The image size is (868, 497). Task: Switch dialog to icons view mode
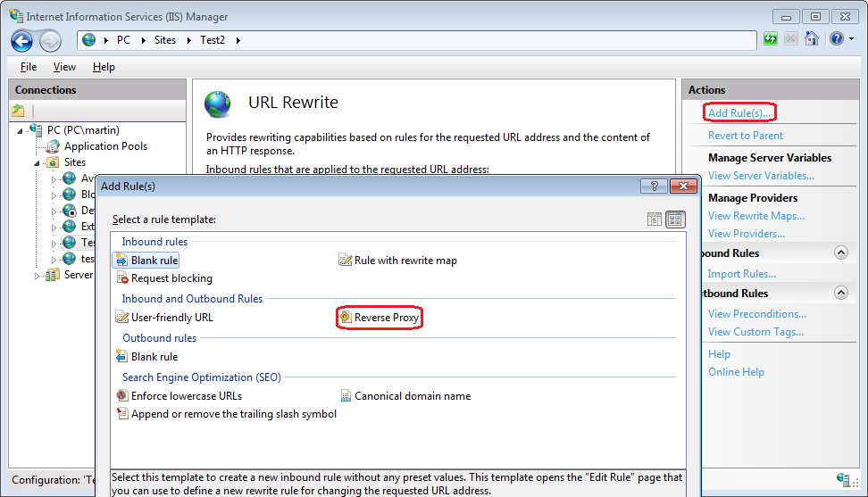pyautogui.click(x=674, y=220)
